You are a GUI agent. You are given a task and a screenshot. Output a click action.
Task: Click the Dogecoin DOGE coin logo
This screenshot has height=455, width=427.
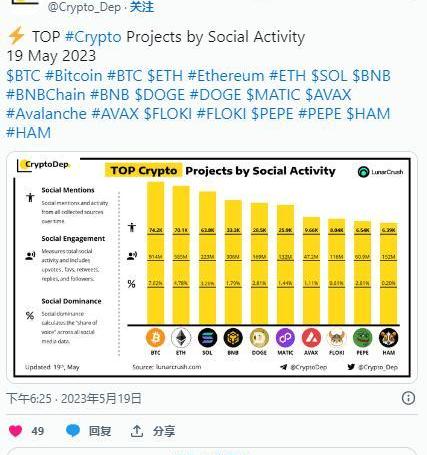click(x=259, y=338)
